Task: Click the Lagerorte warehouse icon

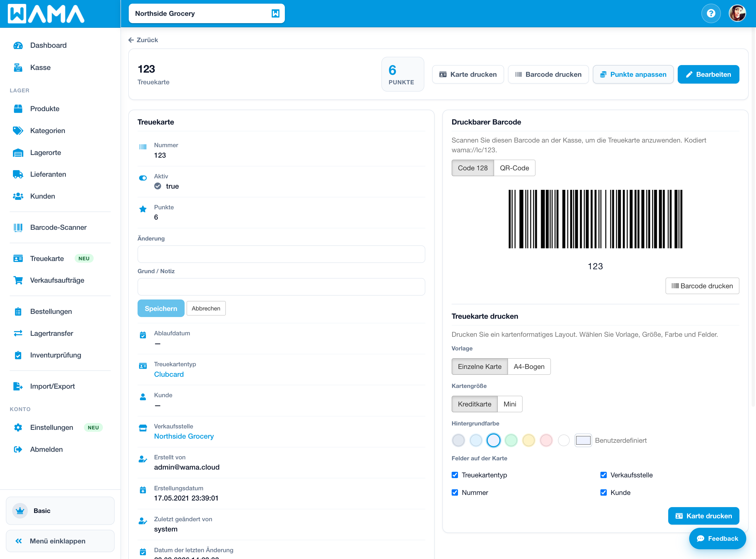Action: pos(18,153)
